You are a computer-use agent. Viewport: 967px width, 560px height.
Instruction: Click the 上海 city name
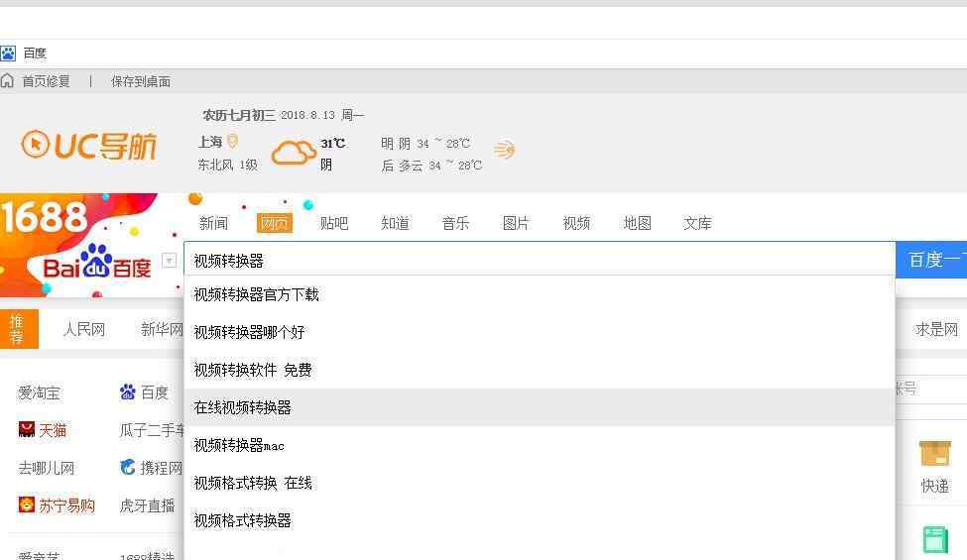coord(210,142)
